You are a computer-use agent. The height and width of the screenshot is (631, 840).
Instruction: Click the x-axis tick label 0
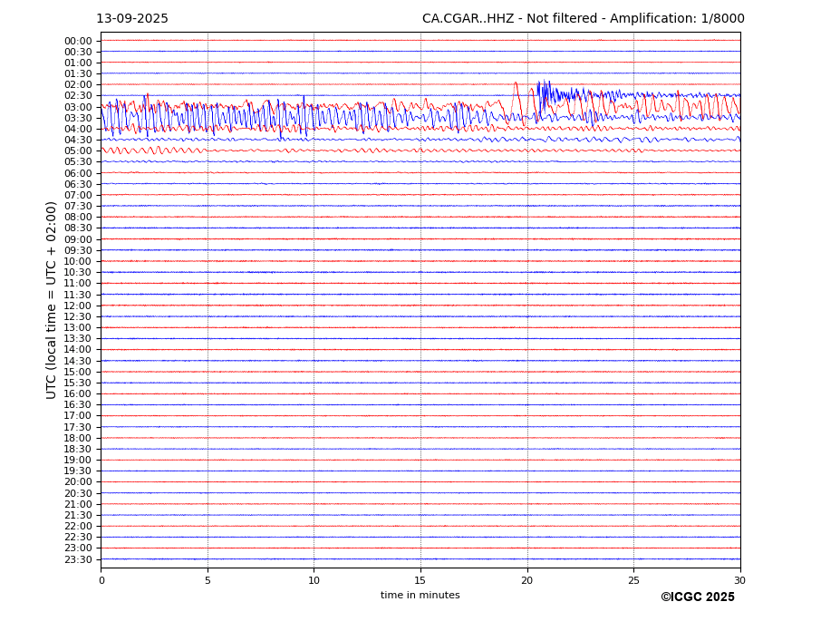(x=101, y=580)
